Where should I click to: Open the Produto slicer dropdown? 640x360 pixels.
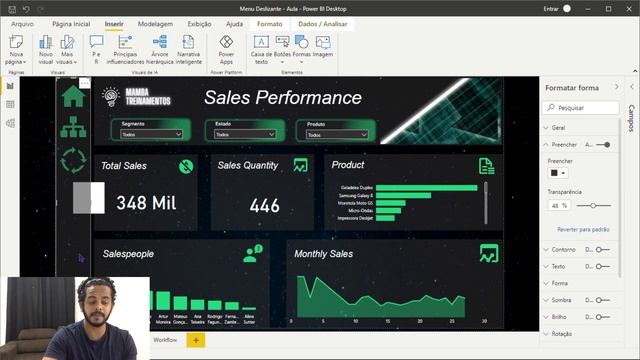click(x=337, y=135)
